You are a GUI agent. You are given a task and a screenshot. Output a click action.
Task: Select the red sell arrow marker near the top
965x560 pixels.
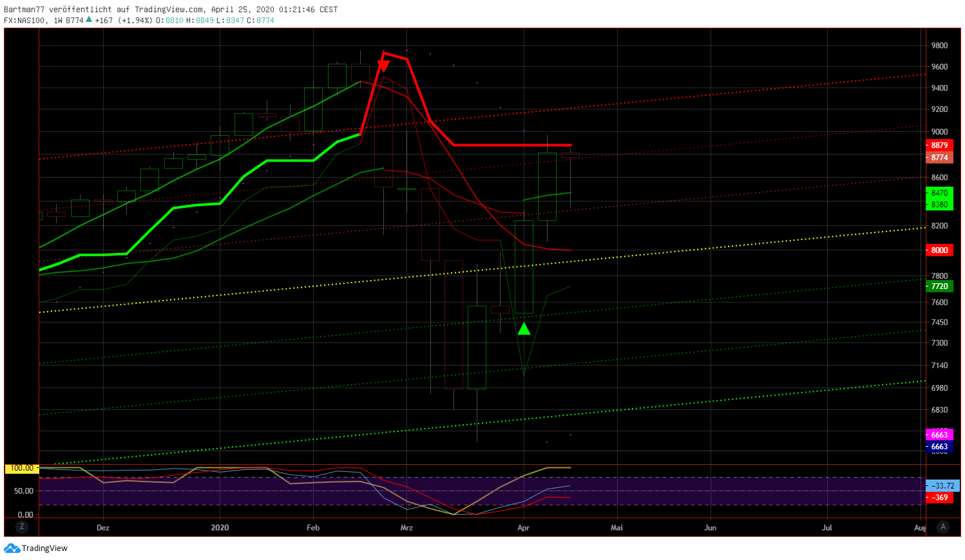point(383,64)
